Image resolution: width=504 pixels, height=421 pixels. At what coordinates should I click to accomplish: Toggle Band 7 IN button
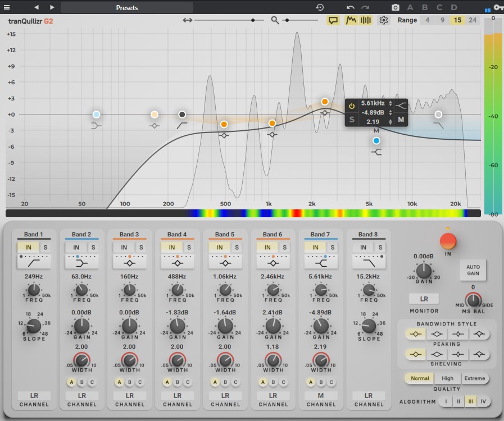(x=315, y=248)
